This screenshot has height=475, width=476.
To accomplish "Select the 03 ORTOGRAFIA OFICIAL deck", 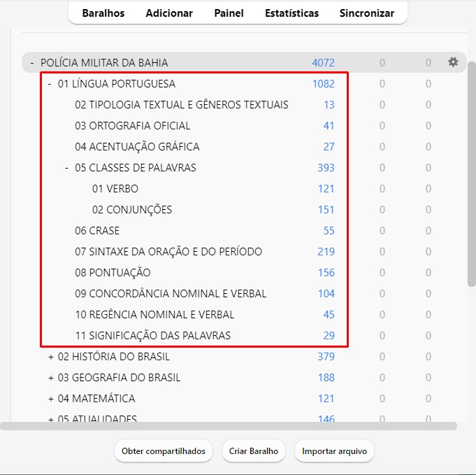I will 133,125.
